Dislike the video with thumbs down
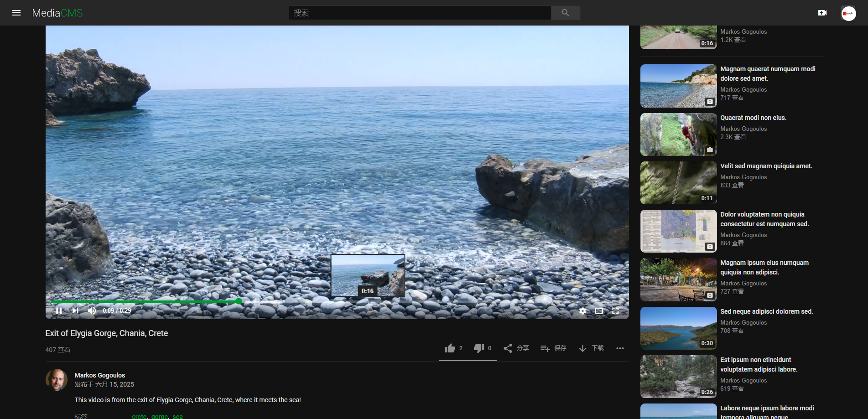 (483, 348)
